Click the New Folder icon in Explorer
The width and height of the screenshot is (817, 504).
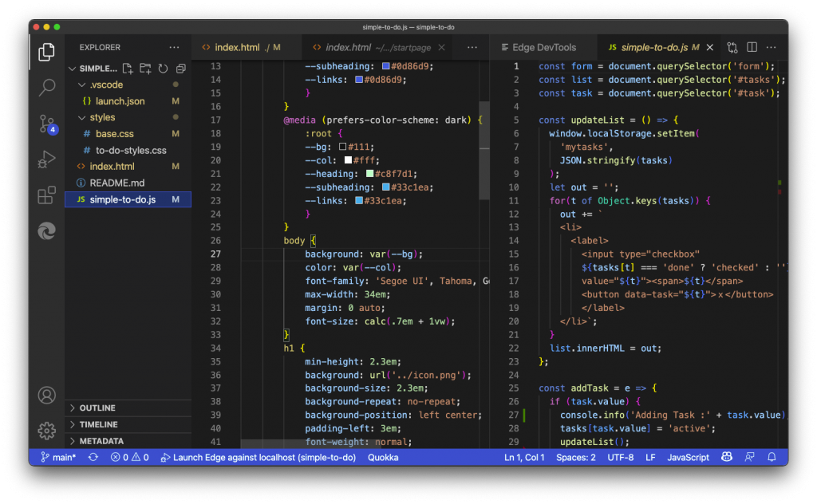click(145, 69)
